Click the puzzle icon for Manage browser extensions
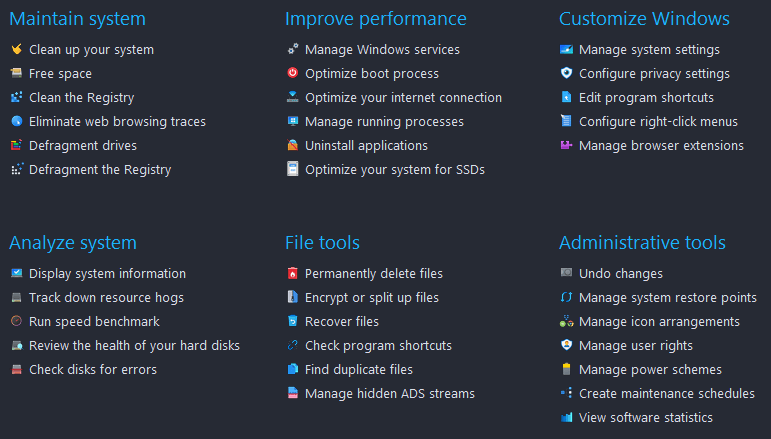The image size is (771, 439). click(x=566, y=145)
